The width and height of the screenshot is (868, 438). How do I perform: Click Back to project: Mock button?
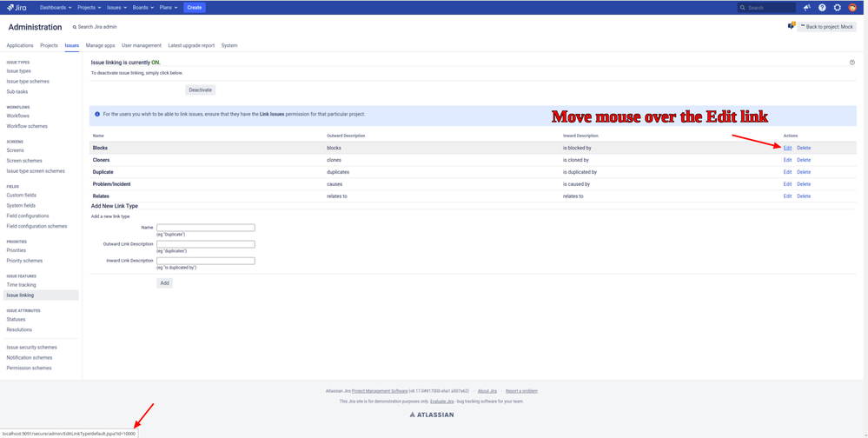click(826, 27)
